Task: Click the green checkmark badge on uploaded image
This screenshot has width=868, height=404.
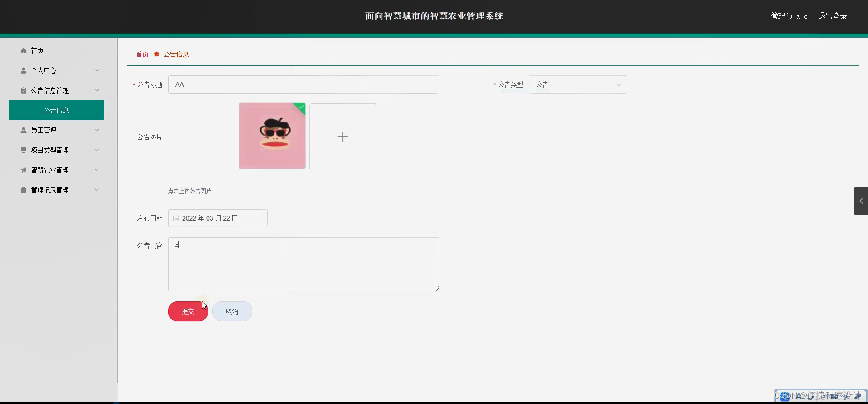Action: (x=301, y=107)
